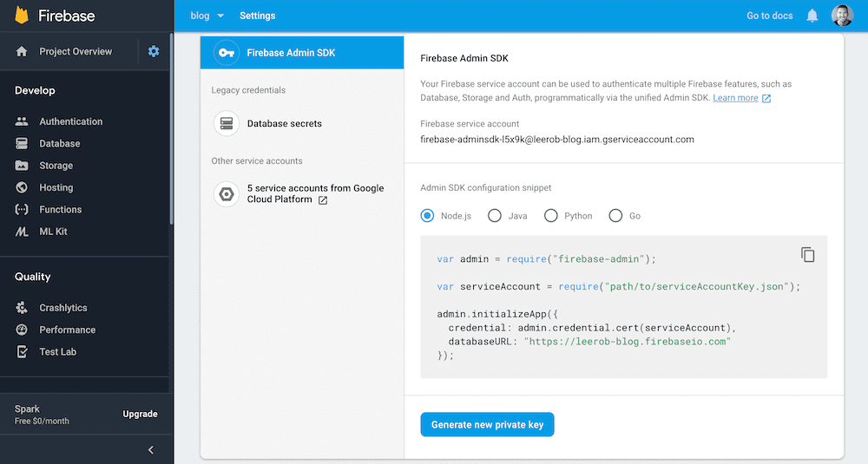
Task: Click the Admin SDK key icon
Action: tap(227, 53)
